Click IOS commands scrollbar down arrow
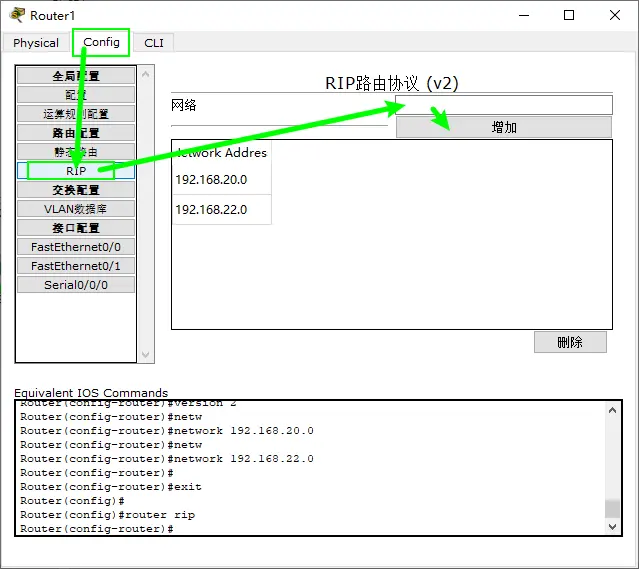Image resolution: width=639 pixels, height=569 pixels. (x=612, y=527)
